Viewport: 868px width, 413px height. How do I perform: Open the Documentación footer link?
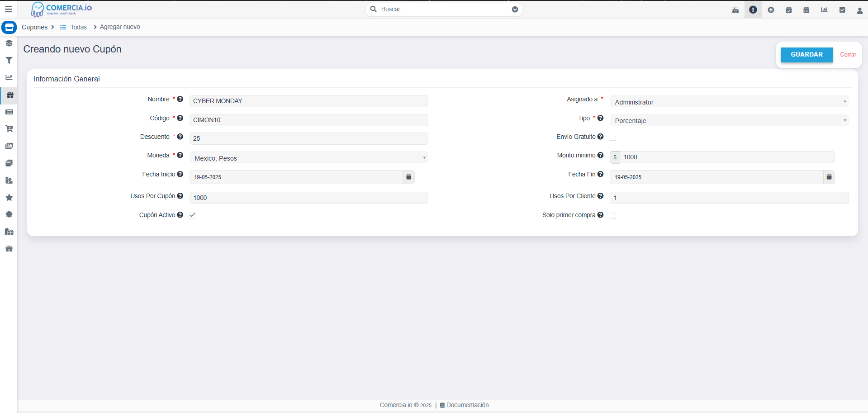467,405
